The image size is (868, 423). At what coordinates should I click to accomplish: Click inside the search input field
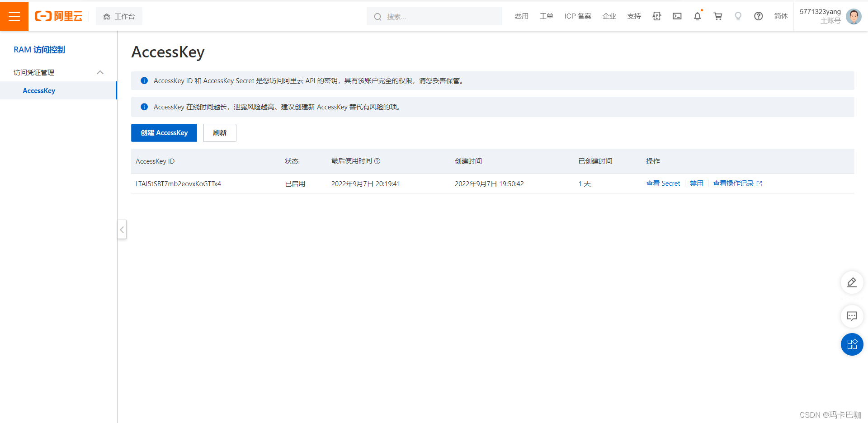click(x=434, y=16)
